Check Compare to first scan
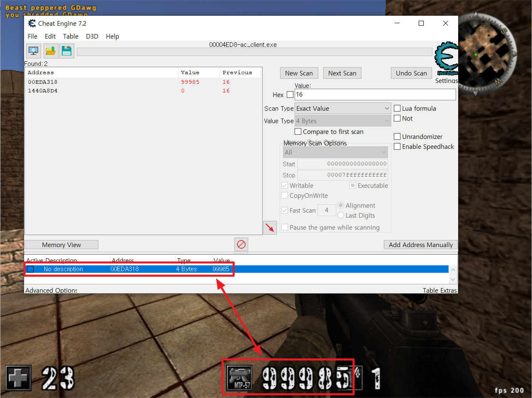532x398 pixels. (x=298, y=131)
